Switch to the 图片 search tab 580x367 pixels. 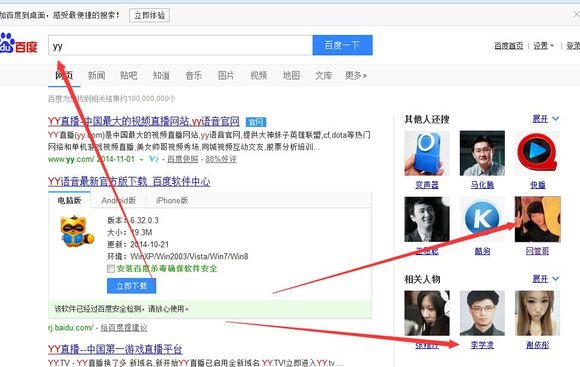226,75
